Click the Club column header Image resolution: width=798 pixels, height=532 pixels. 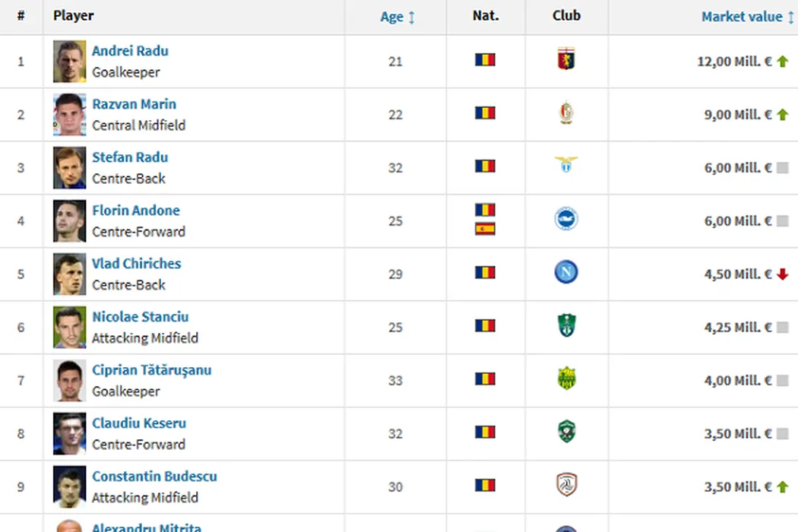tap(566, 16)
